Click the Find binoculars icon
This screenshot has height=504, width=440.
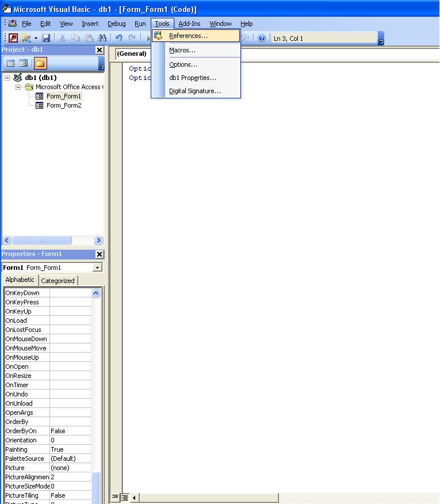click(102, 38)
